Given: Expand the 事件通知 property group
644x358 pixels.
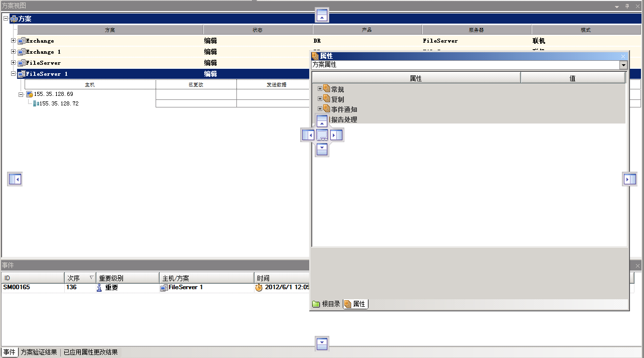Looking at the screenshot, I should (320, 109).
